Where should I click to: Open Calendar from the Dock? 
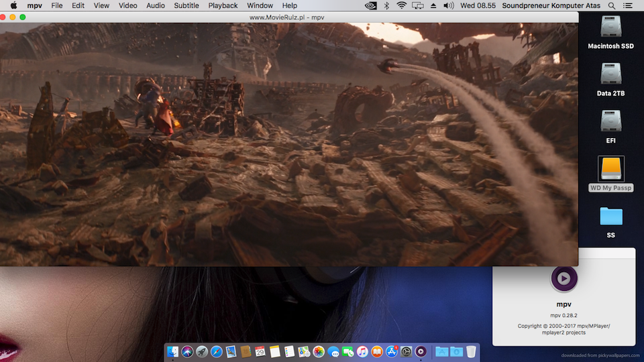[260, 352]
